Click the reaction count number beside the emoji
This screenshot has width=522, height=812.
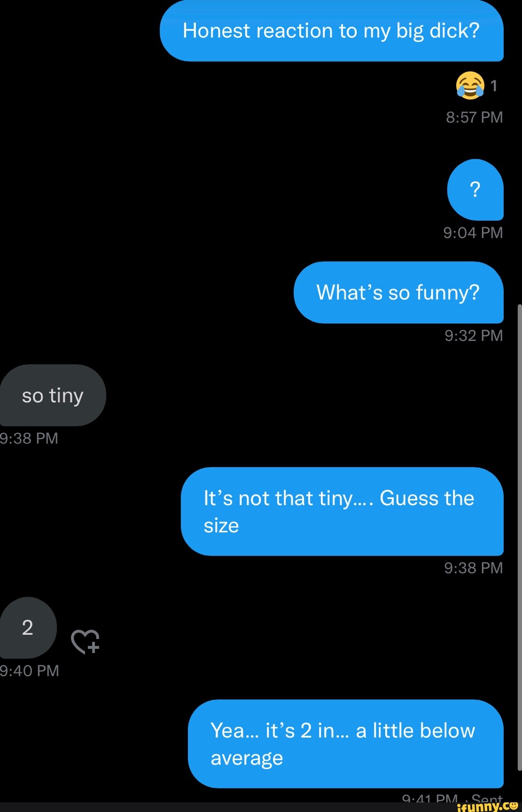[x=493, y=86]
